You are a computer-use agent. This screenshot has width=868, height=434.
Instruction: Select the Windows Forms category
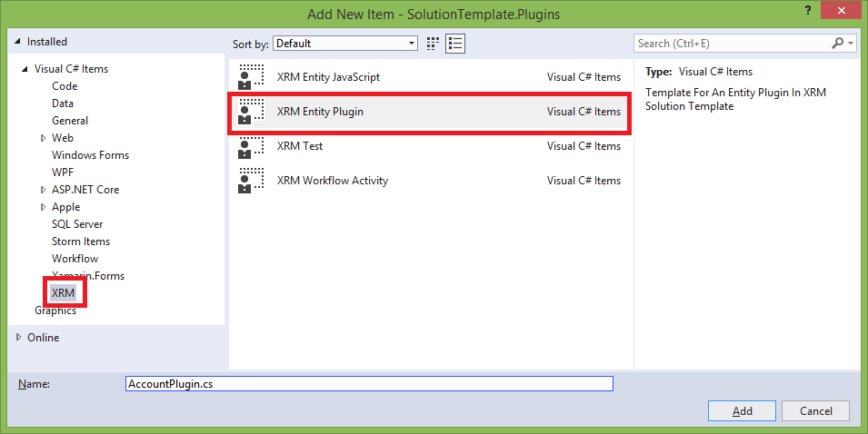(x=90, y=155)
